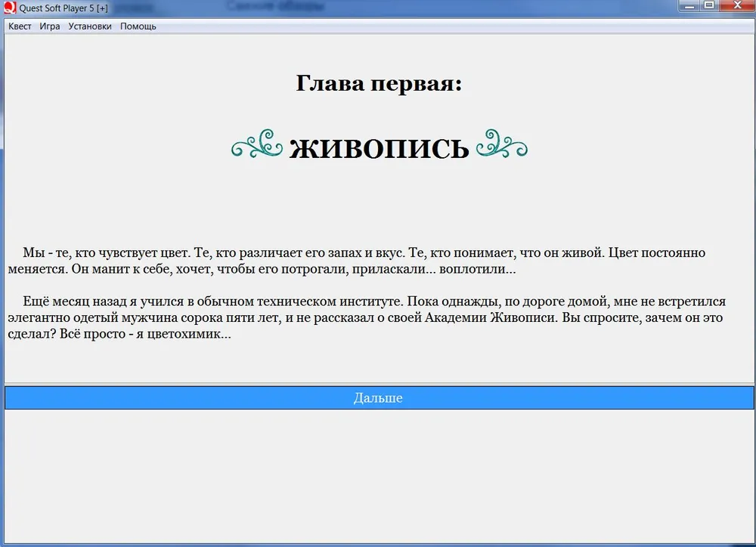Minimize the Quest Soft Player window
Screen dimensions: 756x547
pyautogui.click(x=689, y=6)
